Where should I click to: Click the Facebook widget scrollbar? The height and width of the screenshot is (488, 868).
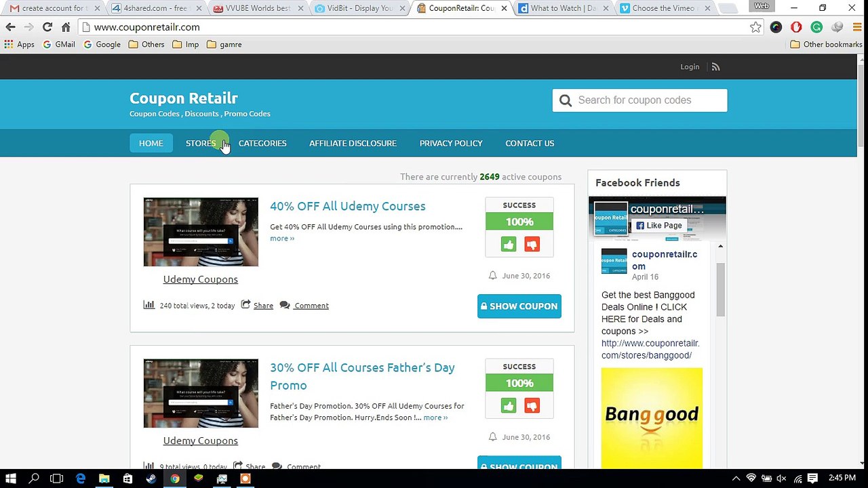coord(720,289)
